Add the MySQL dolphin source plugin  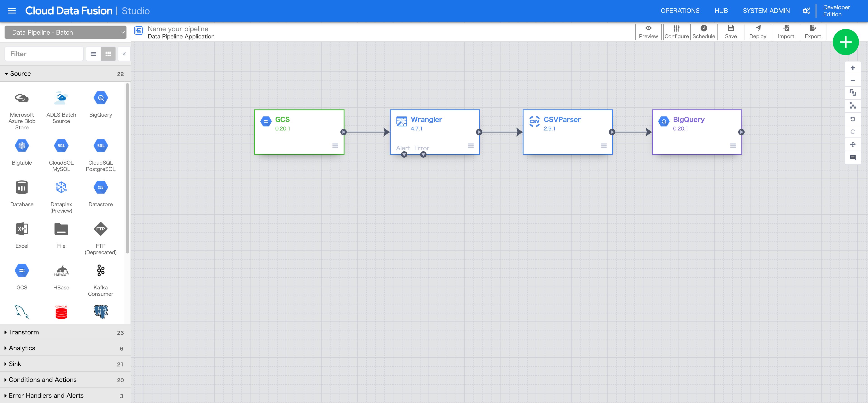pyautogui.click(x=22, y=312)
